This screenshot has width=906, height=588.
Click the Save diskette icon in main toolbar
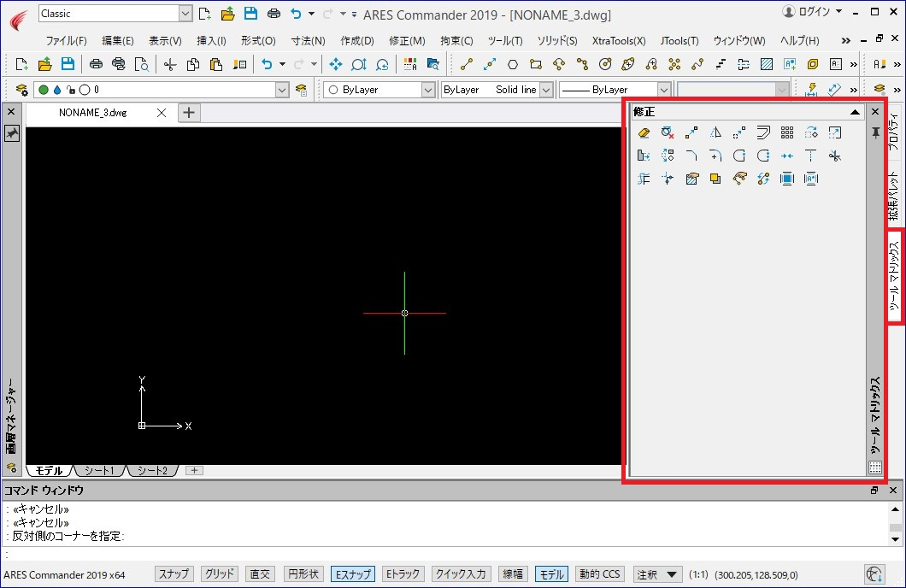coord(68,64)
